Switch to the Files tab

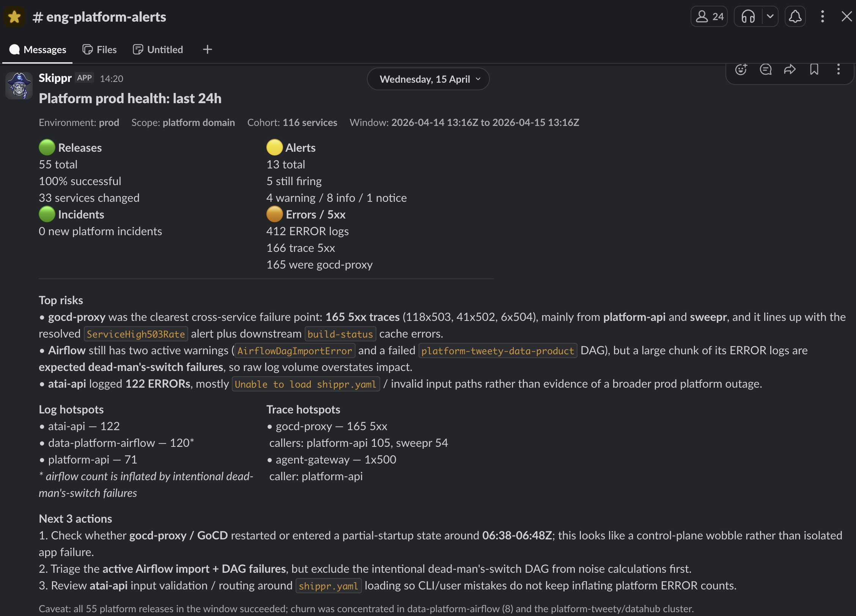(x=100, y=50)
